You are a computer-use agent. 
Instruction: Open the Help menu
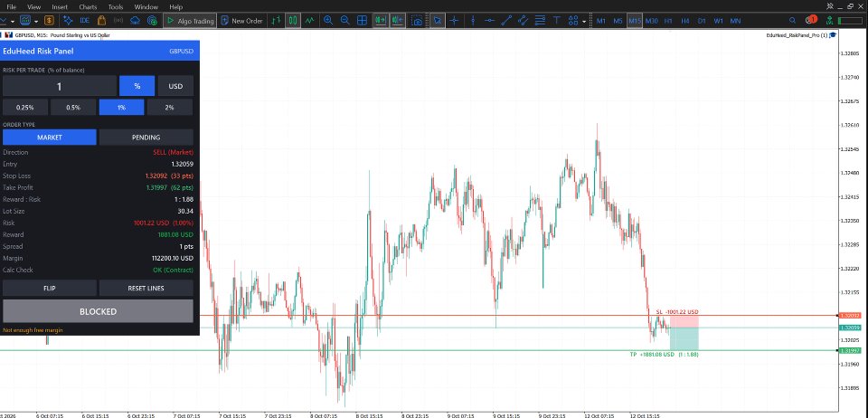click(x=176, y=6)
